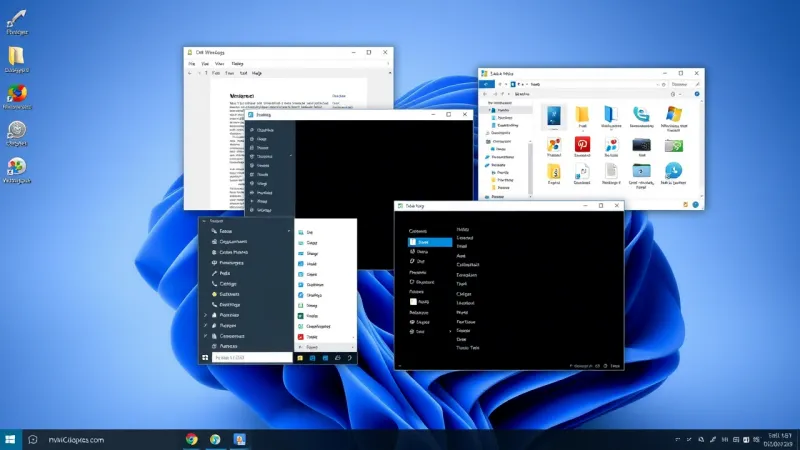Screen dimensions: 800x450
Task: Click the File Explorer back arrow
Action: click(x=486, y=86)
